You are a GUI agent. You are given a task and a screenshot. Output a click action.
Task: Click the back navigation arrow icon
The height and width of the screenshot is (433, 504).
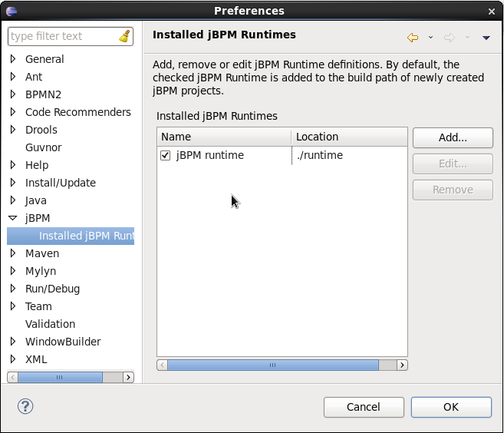(413, 37)
